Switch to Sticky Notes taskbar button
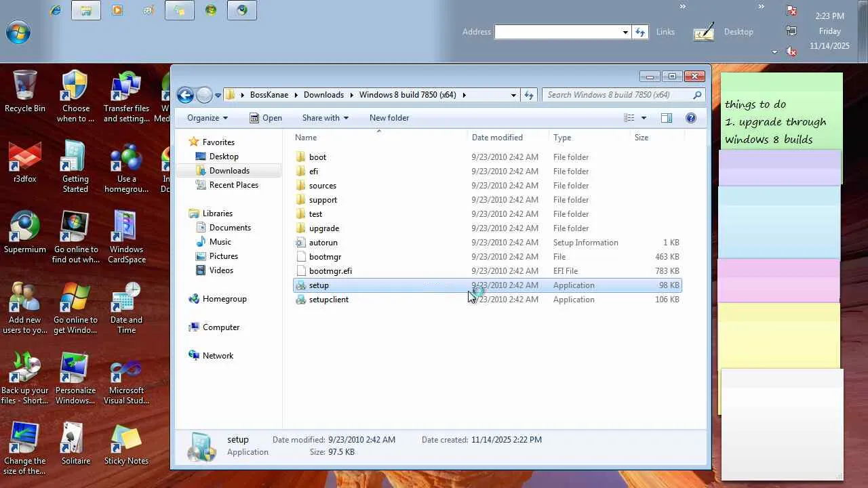The image size is (868, 488). [180, 10]
